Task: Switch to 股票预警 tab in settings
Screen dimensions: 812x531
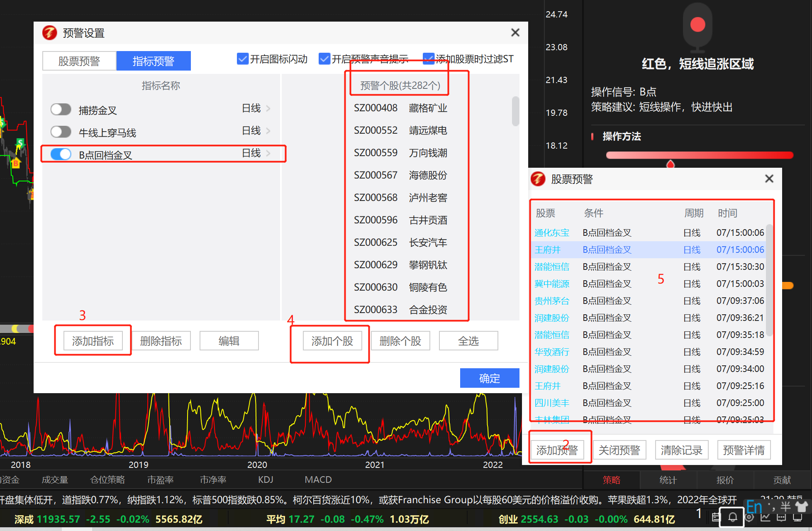Action: 79,61
